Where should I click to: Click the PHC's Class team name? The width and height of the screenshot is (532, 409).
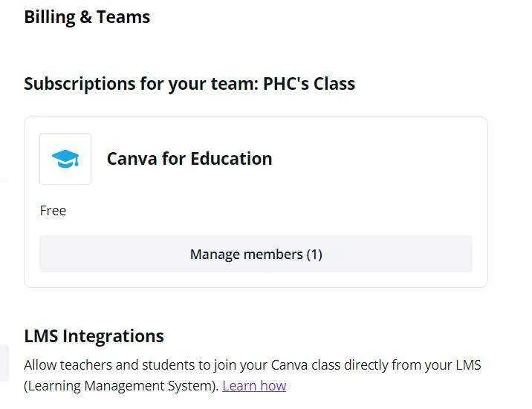(309, 84)
